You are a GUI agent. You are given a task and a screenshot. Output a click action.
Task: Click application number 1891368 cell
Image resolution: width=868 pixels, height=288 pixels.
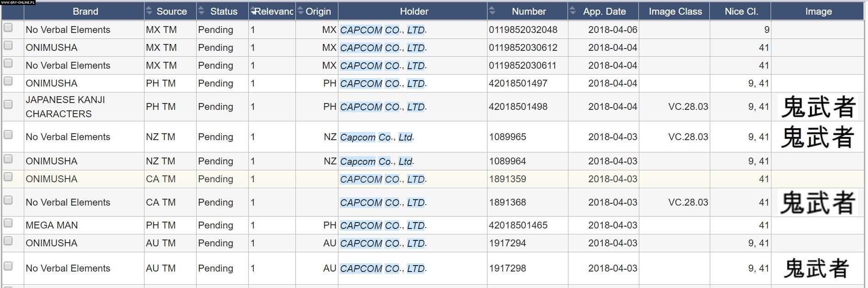507,202
